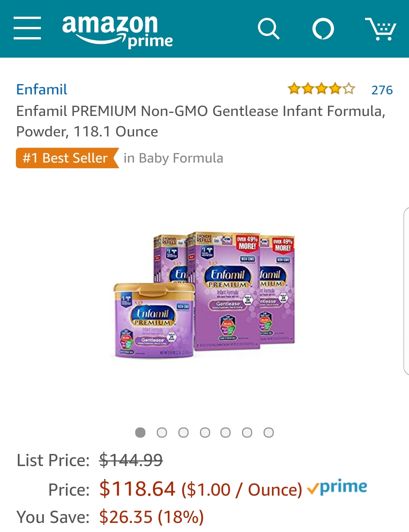Open the shopping cart icon
This screenshot has width=409, height=532.
(380, 29)
